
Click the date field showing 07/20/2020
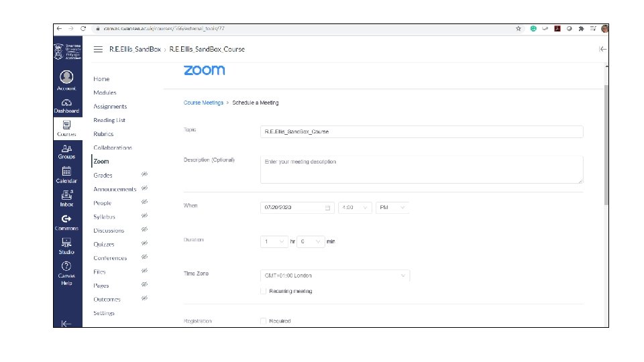(x=297, y=208)
